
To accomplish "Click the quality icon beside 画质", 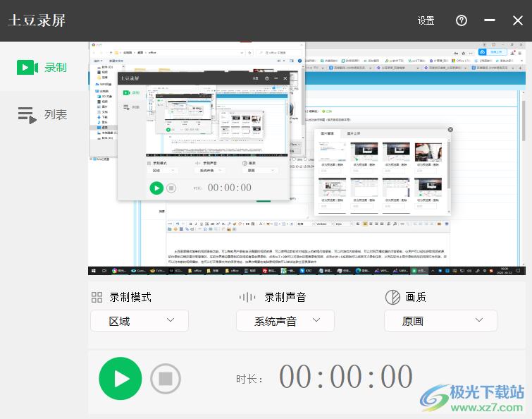I will click(392, 298).
